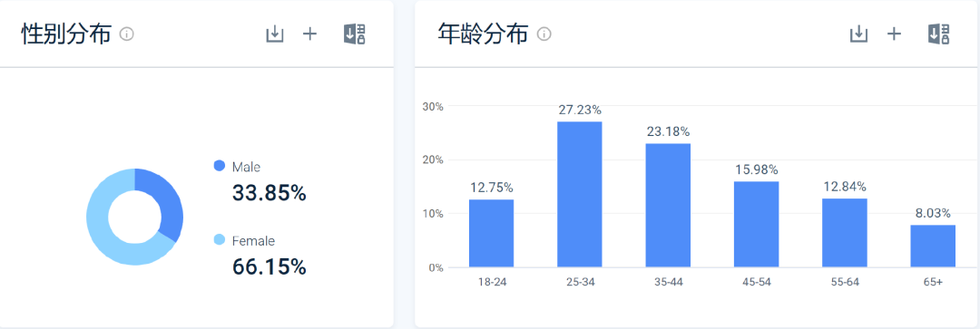The image size is (980, 329).
Task: Download the 性别分布 chart data
Action: (275, 34)
